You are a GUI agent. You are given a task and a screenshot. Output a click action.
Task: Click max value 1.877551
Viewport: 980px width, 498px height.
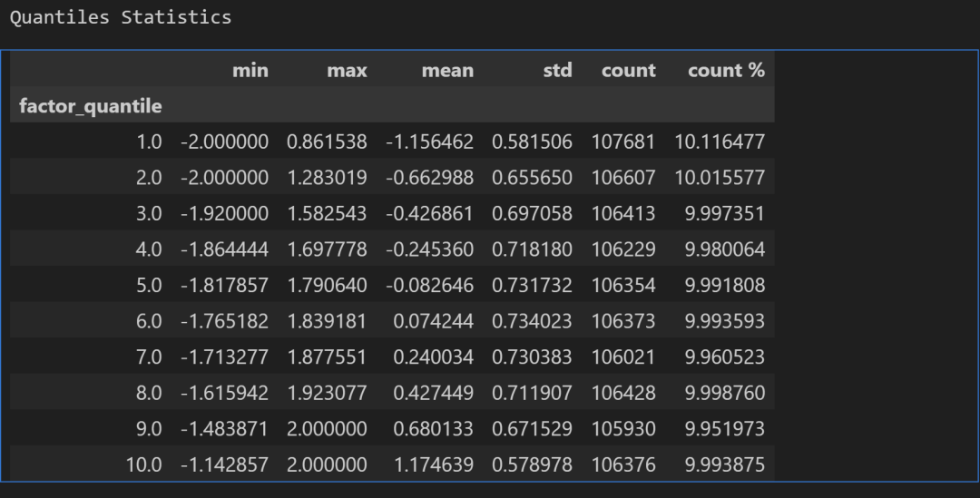point(327,356)
